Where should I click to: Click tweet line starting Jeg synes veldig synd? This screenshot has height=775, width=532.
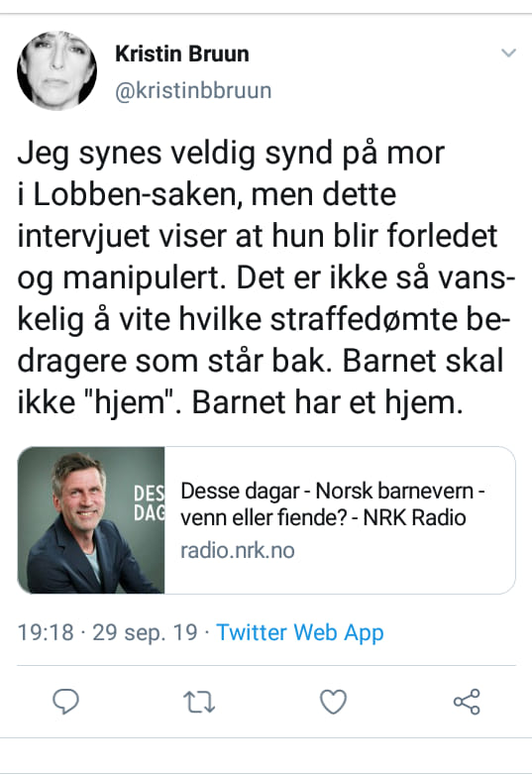(231, 154)
